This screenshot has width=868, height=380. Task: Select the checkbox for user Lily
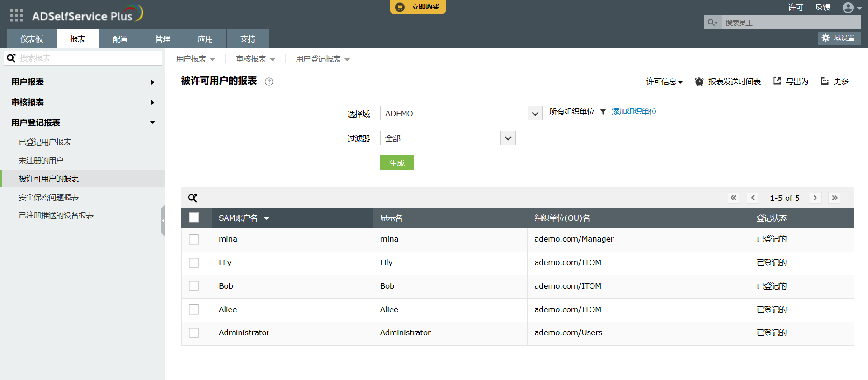pyautogui.click(x=194, y=263)
